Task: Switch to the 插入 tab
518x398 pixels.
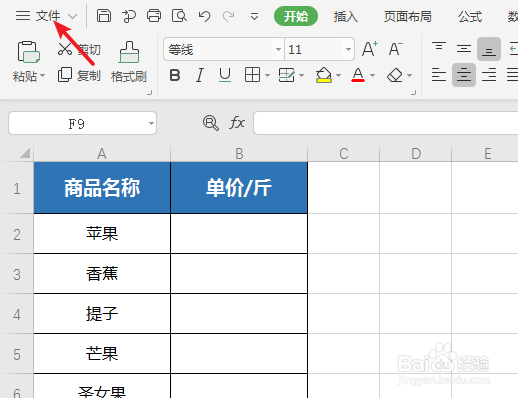Action: [x=346, y=16]
